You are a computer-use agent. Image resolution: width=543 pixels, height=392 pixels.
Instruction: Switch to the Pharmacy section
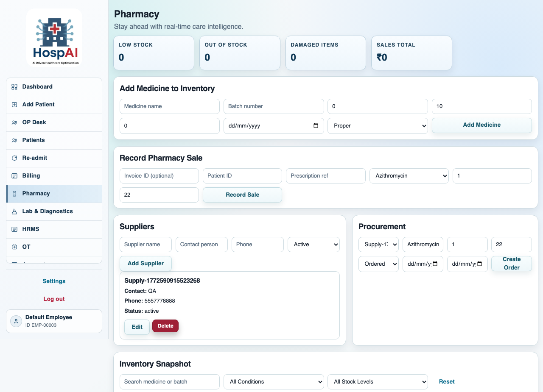point(14,193)
